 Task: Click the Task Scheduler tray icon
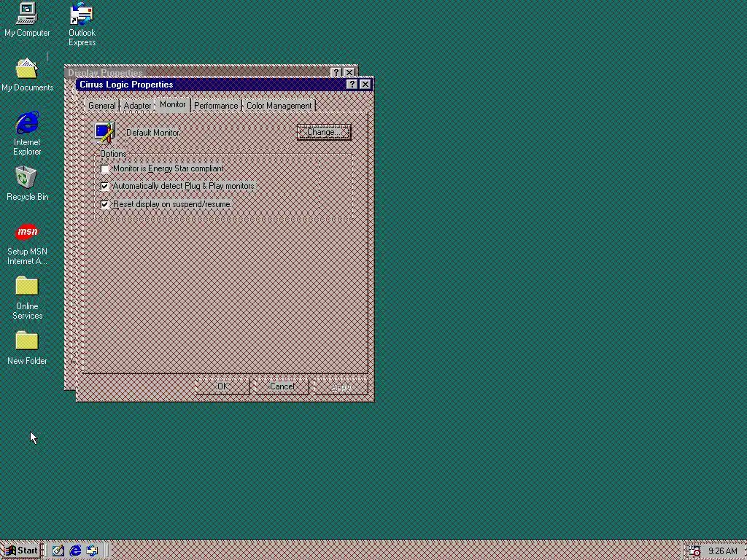[x=694, y=551]
